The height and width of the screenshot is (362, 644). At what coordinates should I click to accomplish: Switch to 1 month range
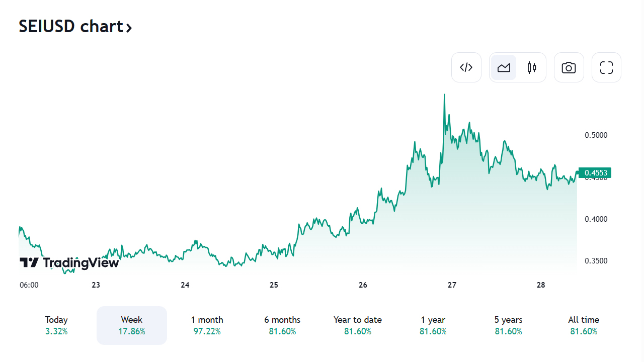(207, 325)
